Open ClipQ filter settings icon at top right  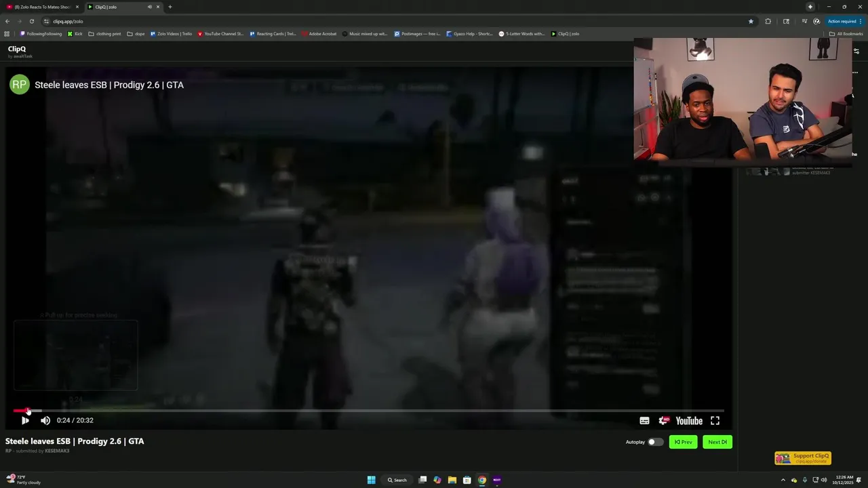(x=856, y=51)
